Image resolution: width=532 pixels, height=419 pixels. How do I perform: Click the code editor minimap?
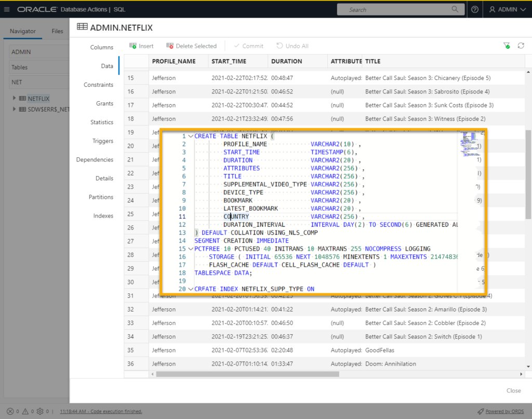coord(470,144)
